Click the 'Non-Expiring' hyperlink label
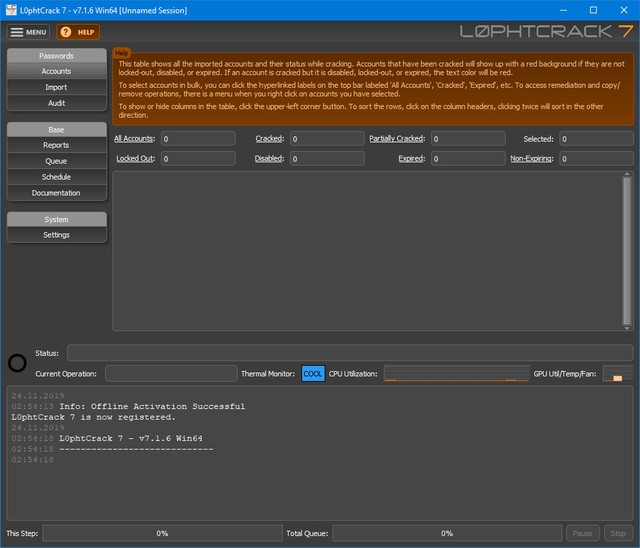The image size is (640, 548). click(532, 158)
